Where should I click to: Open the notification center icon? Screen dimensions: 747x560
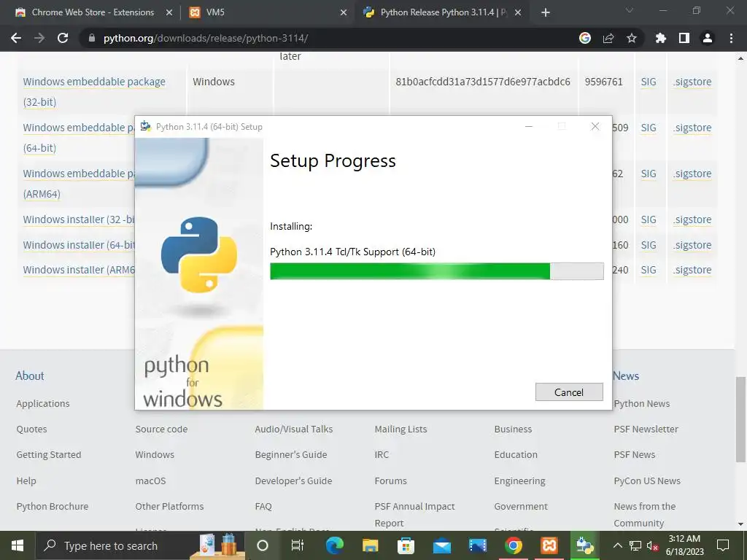point(723,545)
